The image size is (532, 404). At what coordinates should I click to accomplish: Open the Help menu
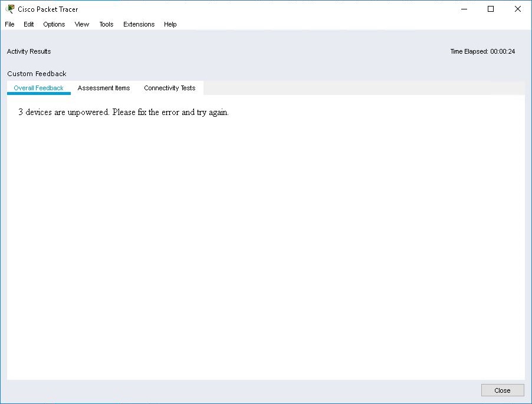(170, 24)
